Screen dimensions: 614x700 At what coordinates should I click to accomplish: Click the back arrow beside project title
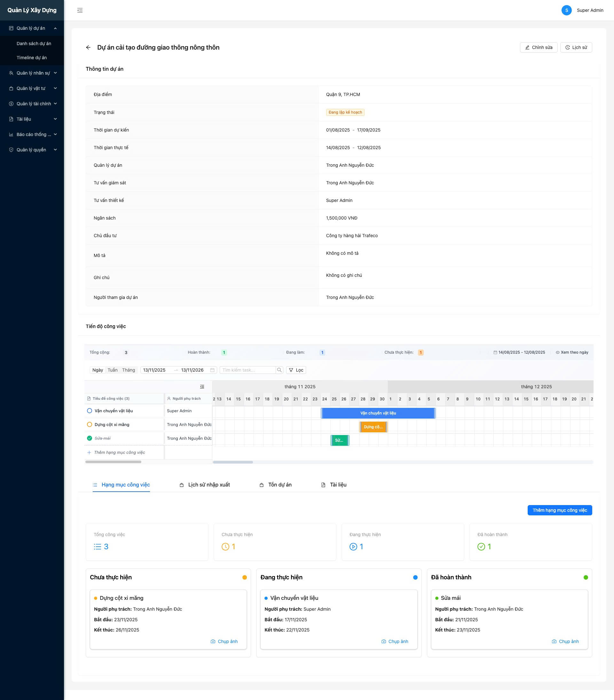[x=88, y=48]
